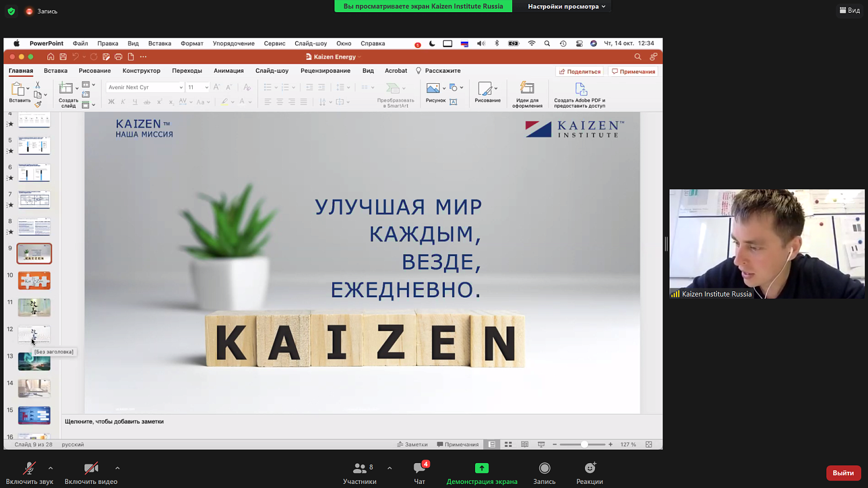Click the Fit Slide to Window icon

(649, 445)
